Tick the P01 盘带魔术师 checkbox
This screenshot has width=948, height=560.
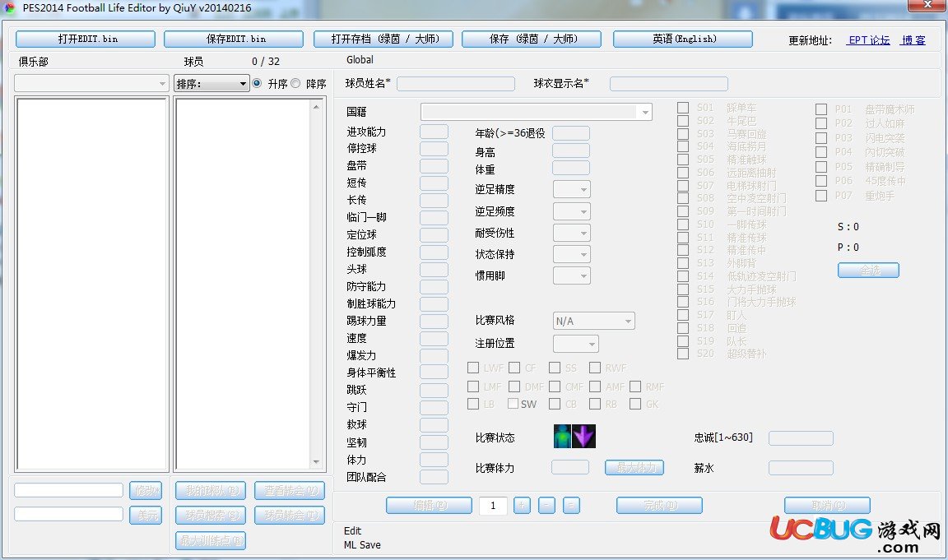click(x=821, y=109)
